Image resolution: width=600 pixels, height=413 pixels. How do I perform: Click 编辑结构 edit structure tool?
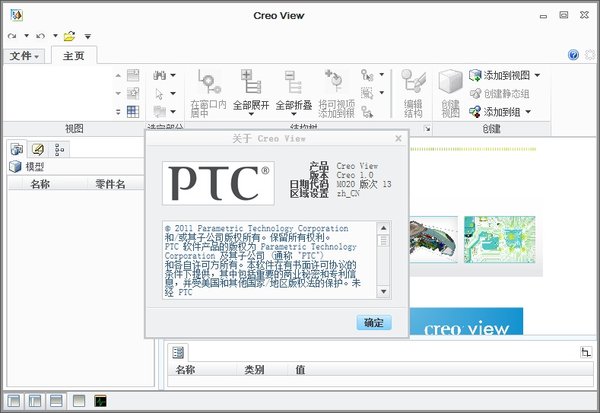pyautogui.click(x=413, y=93)
